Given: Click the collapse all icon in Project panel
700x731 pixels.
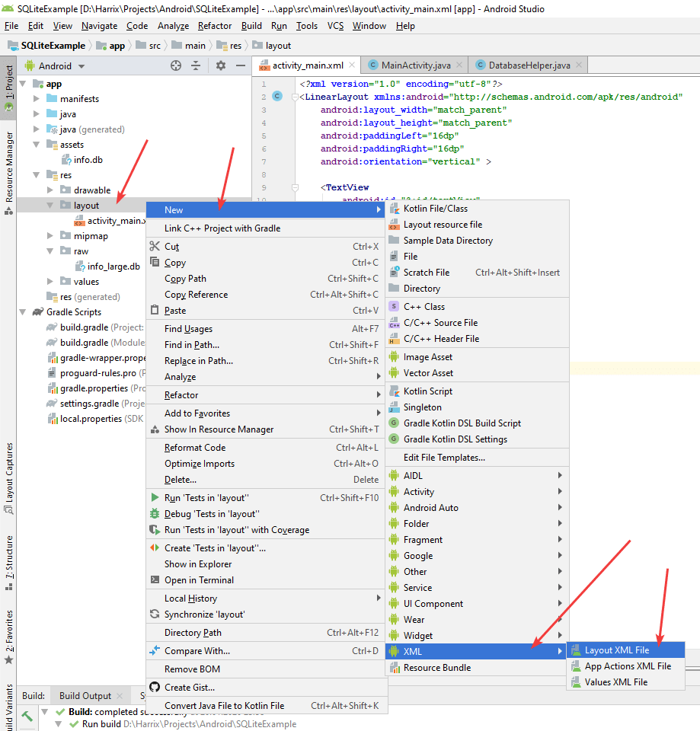Looking at the screenshot, I should [x=195, y=66].
